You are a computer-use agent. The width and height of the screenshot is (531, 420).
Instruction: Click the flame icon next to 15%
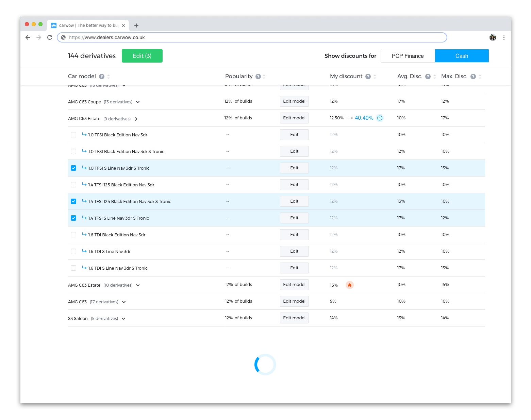(350, 285)
